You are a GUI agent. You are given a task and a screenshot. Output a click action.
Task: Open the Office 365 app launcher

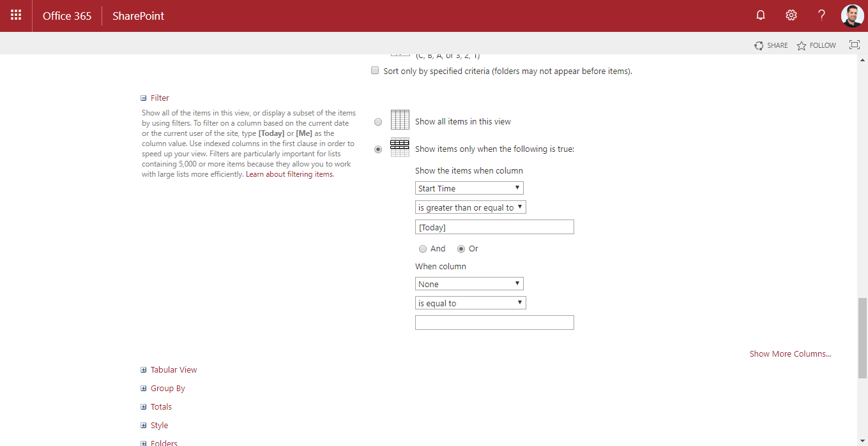(15, 15)
